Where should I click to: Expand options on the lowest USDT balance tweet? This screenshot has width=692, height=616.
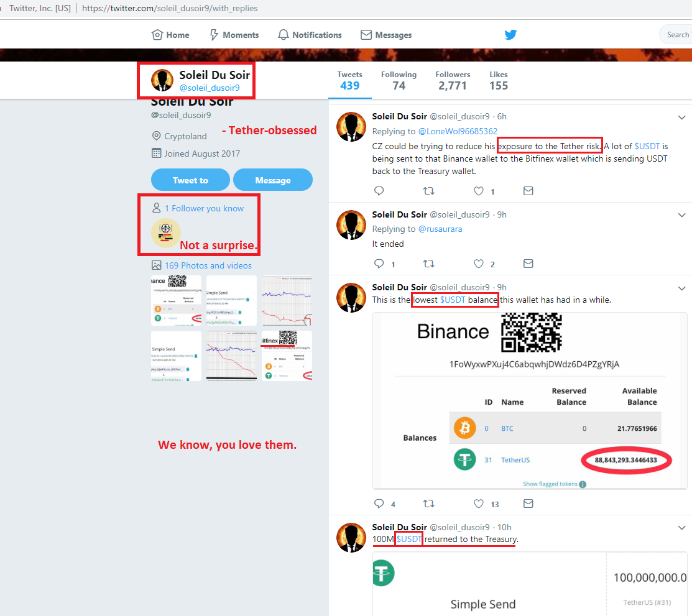[682, 288]
